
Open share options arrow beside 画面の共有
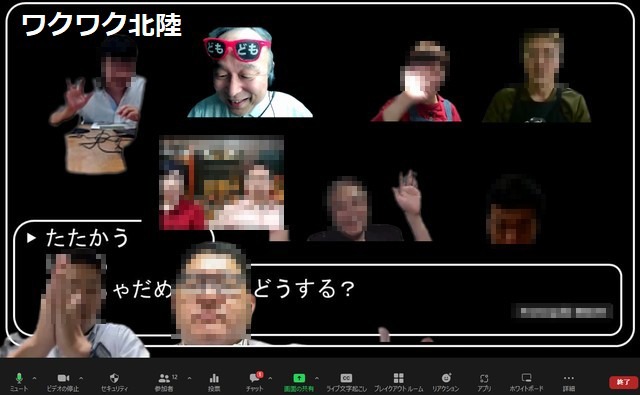click(317, 378)
